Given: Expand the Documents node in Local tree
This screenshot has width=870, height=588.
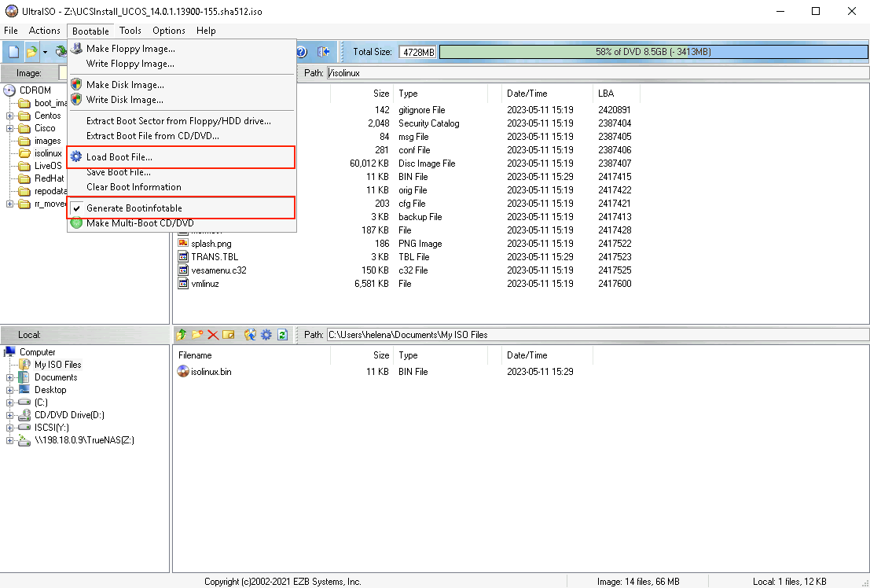Looking at the screenshot, I should [10, 378].
